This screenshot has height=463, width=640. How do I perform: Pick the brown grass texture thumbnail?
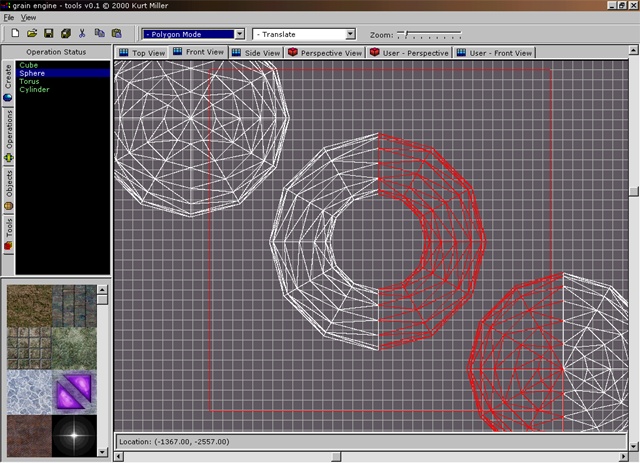click(29, 306)
